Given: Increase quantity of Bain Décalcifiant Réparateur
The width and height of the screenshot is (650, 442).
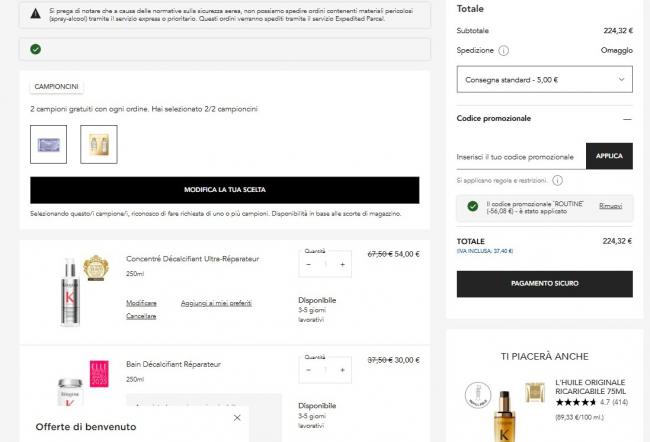Looking at the screenshot, I should pyautogui.click(x=343, y=370).
